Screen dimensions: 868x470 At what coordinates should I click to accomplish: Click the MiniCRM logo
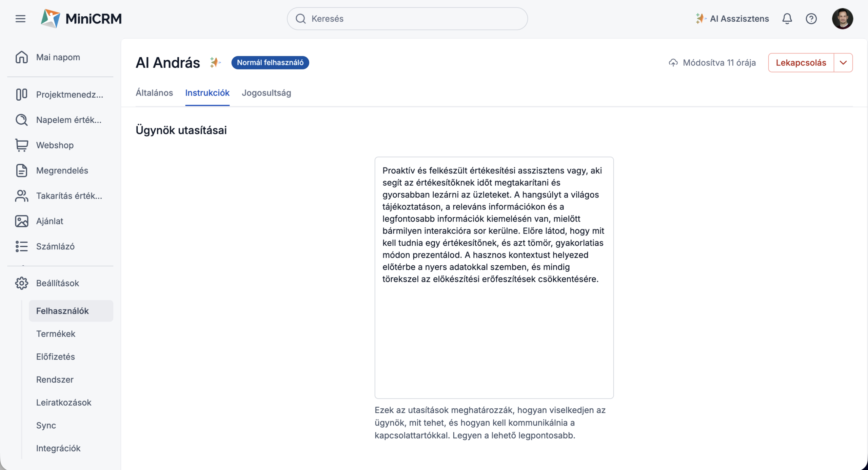(81, 19)
